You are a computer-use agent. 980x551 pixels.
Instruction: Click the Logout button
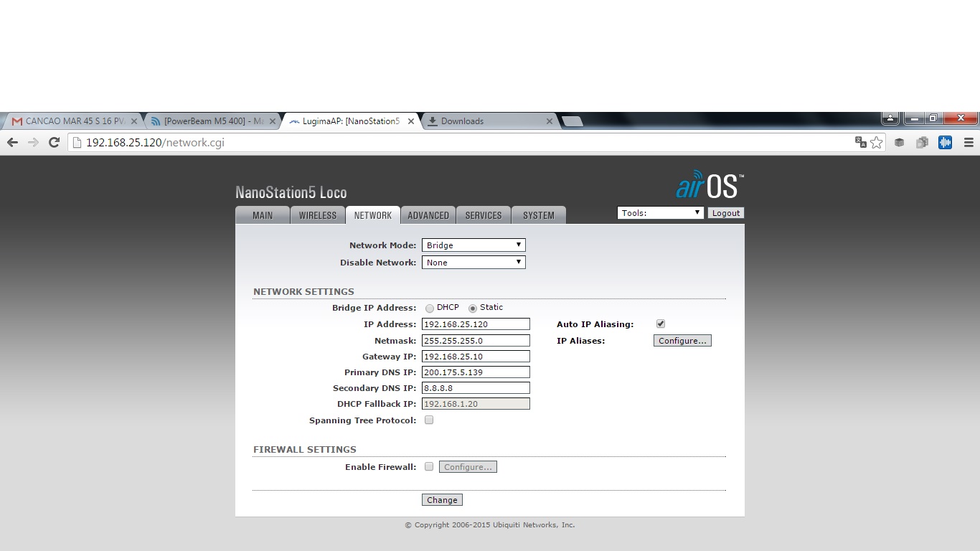point(726,213)
